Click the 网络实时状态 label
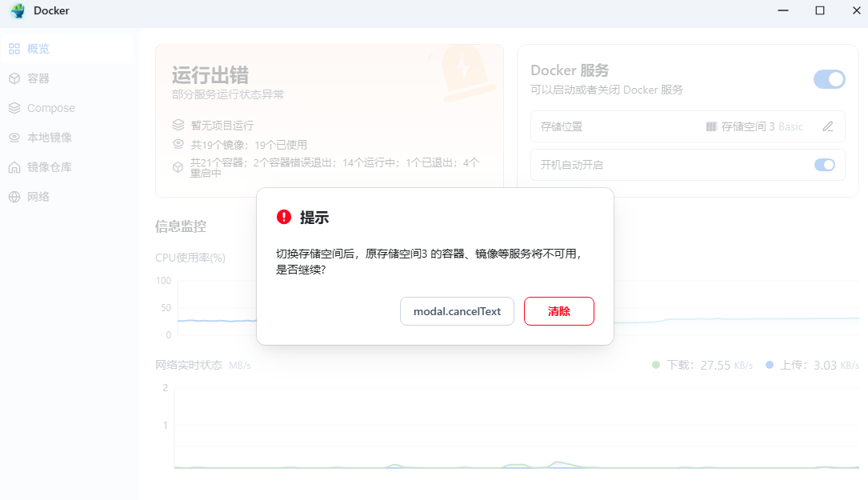This screenshot has width=868, height=500. tap(189, 365)
